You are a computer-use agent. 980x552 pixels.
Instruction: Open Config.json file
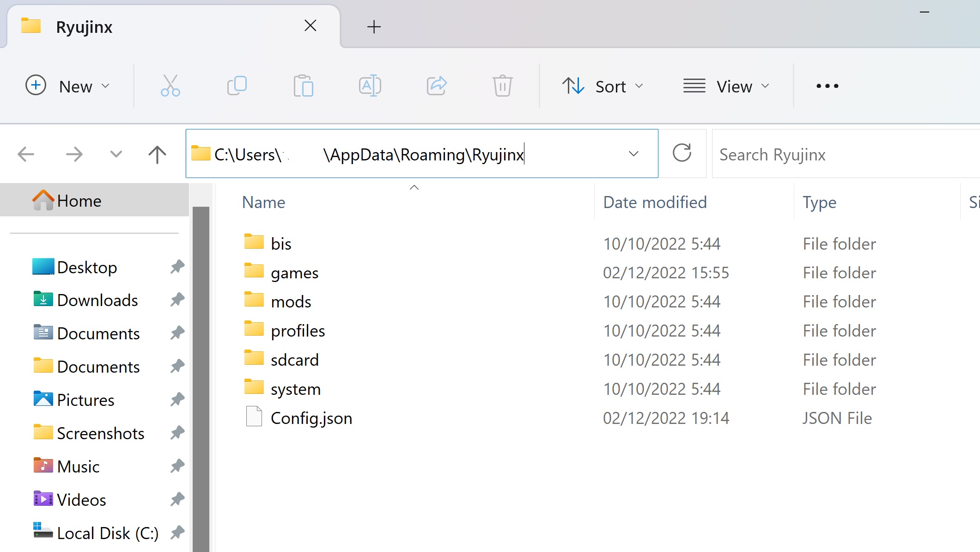coord(311,417)
